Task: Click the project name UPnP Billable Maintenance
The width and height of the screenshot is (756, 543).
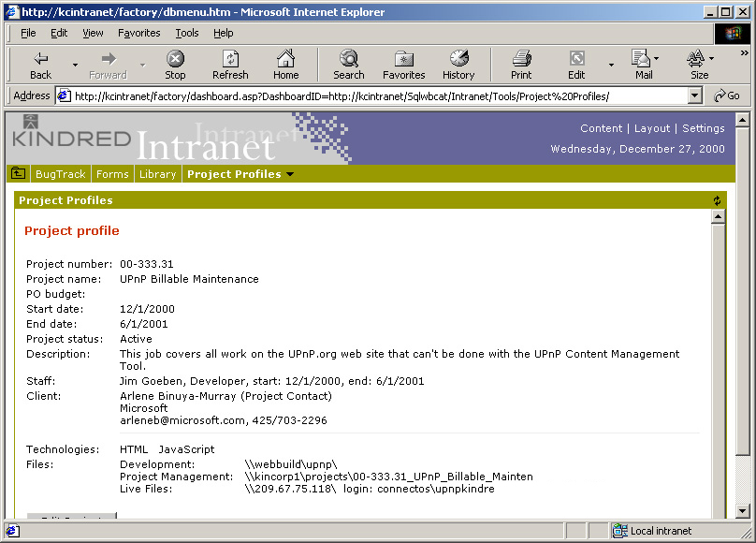Action: (x=189, y=279)
